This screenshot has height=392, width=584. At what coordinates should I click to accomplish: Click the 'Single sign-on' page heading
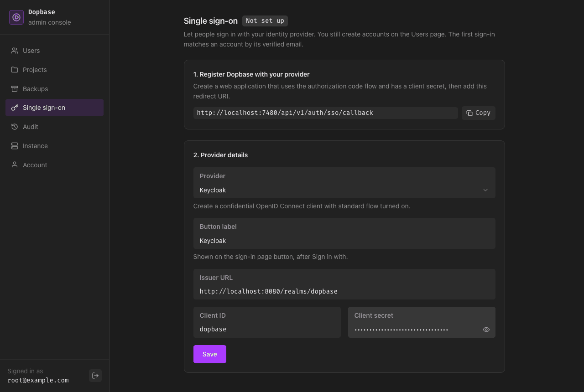point(211,21)
